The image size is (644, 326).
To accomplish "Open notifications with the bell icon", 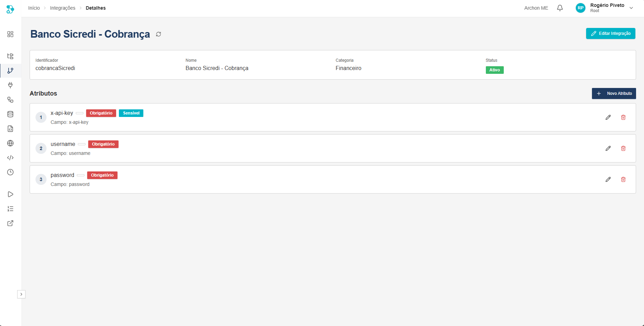I will pos(560,8).
